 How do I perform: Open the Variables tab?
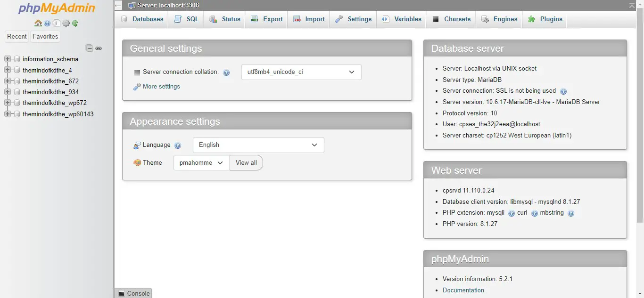pos(401,19)
